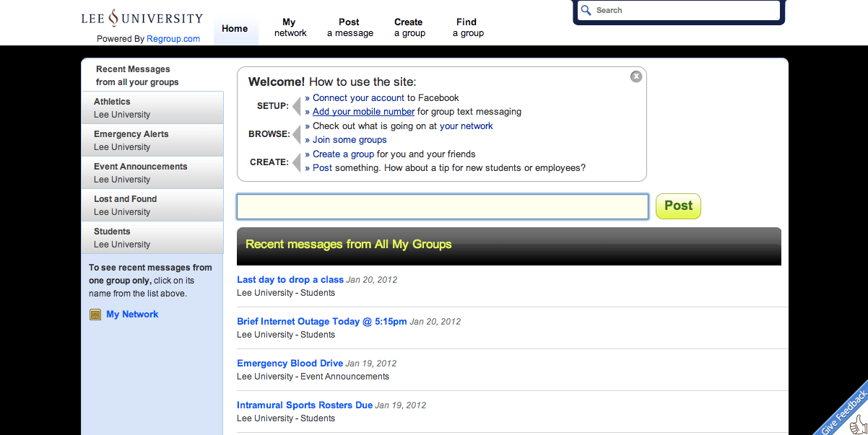Select the Students group
Viewport: 868px width, 435px height.
tap(152, 238)
